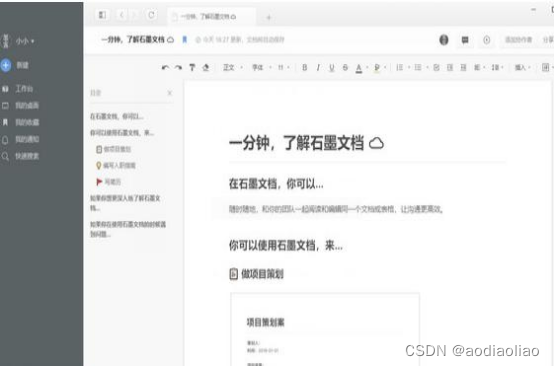The image size is (554, 366).
Task: Jump to outline entry 做项目策划
Action: tap(114, 149)
